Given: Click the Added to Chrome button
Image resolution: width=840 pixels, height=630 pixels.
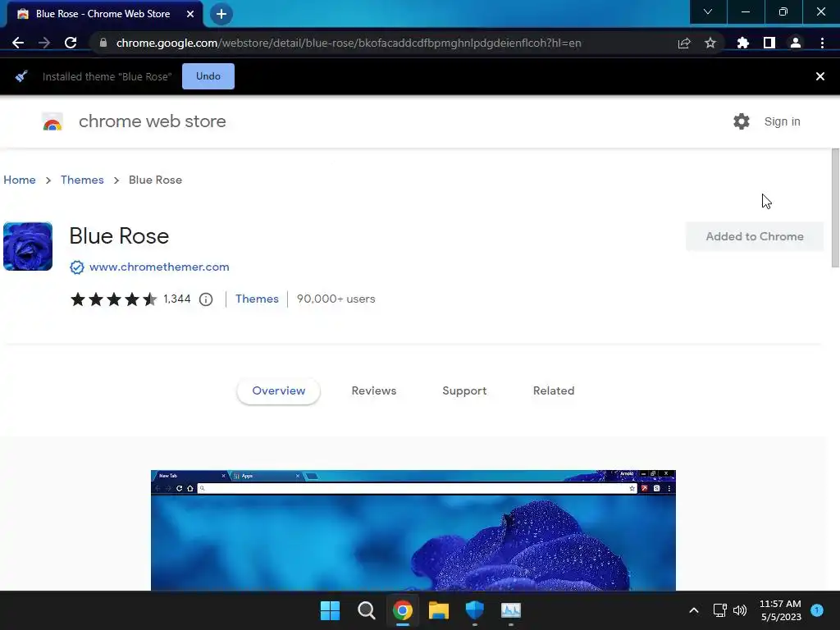Looking at the screenshot, I should pyautogui.click(x=755, y=236).
